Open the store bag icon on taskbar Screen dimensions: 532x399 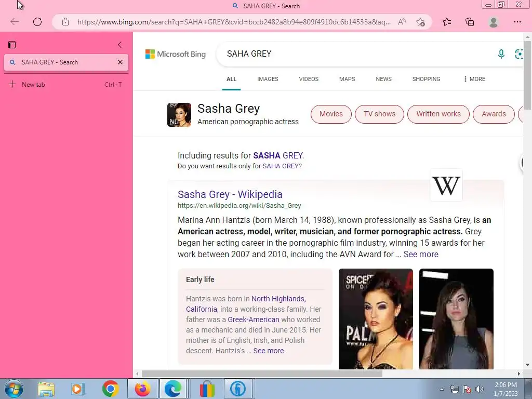pyautogui.click(x=207, y=389)
